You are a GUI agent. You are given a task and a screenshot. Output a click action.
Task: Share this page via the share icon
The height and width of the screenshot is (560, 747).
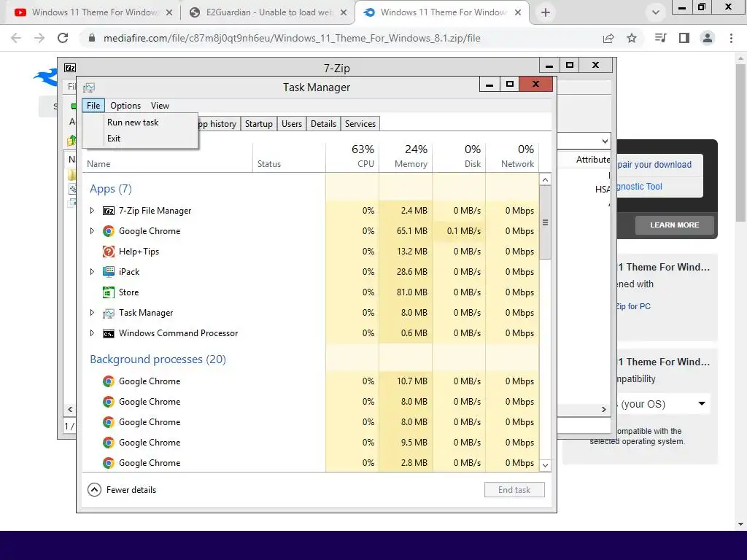point(608,38)
